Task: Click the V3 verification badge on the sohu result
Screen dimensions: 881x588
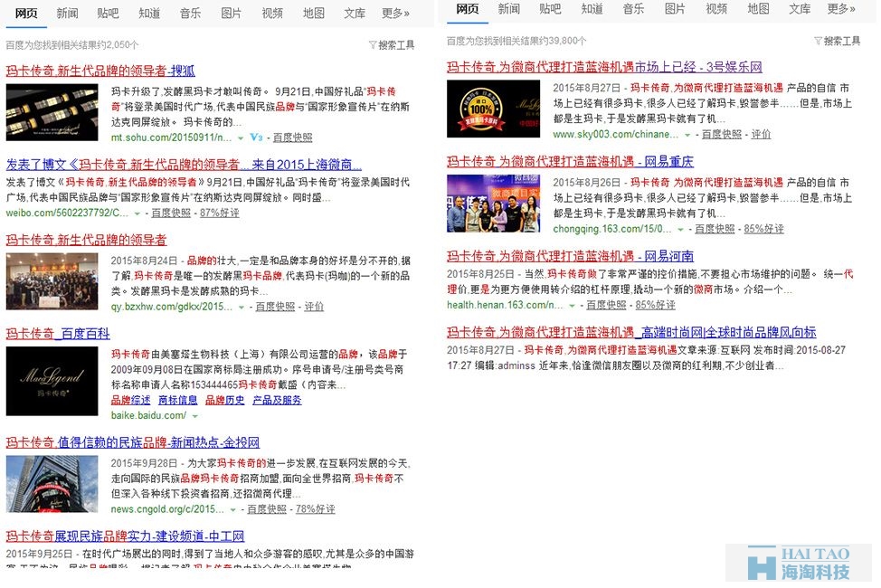Action: 256,138
